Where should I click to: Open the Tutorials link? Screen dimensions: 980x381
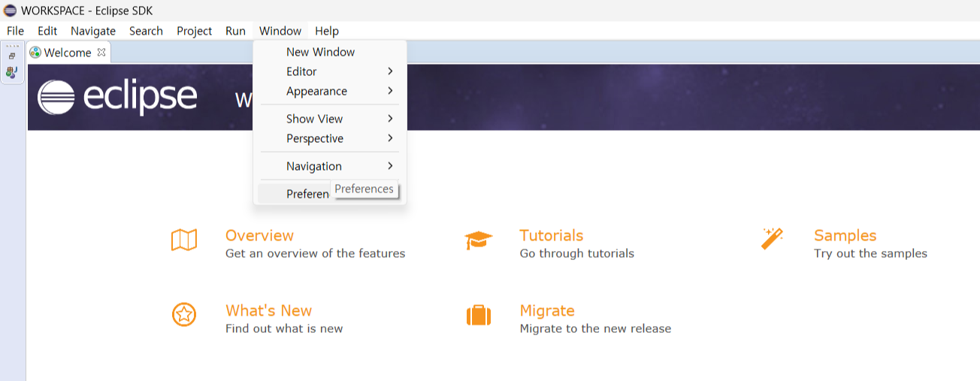[x=552, y=235]
